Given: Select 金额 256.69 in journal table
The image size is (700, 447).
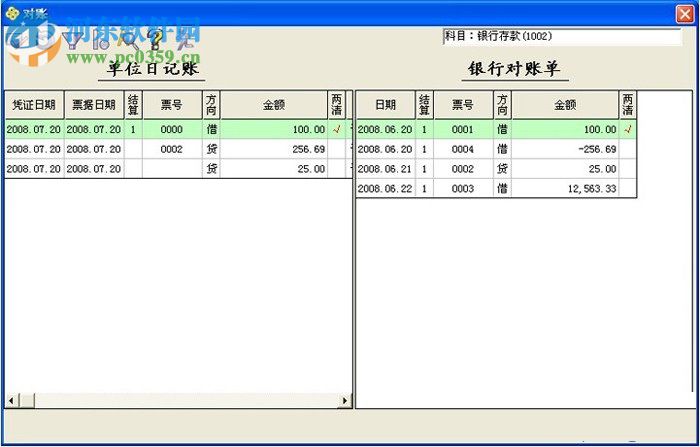Looking at the screenshot, I should click(274, 149).
